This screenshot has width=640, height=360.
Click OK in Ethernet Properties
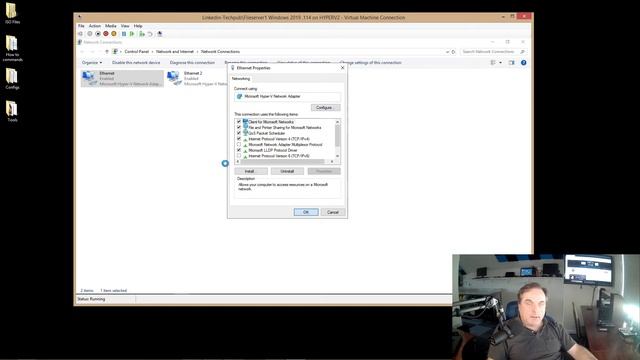[x=306, y=212]
